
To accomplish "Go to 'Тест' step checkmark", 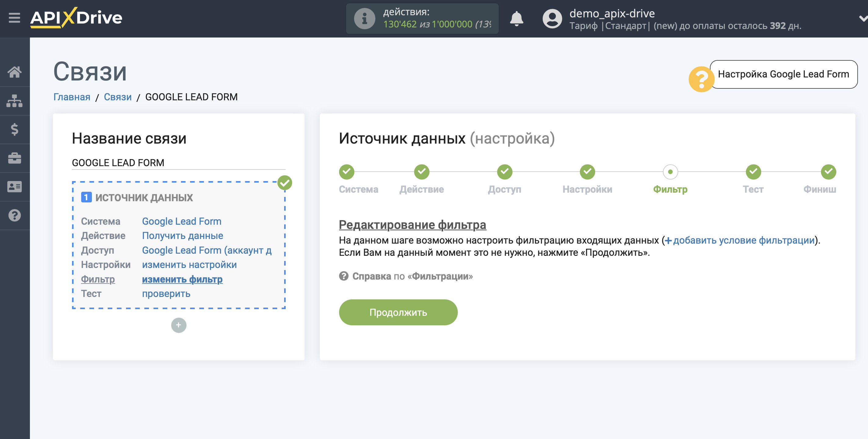I will point(753,172).
